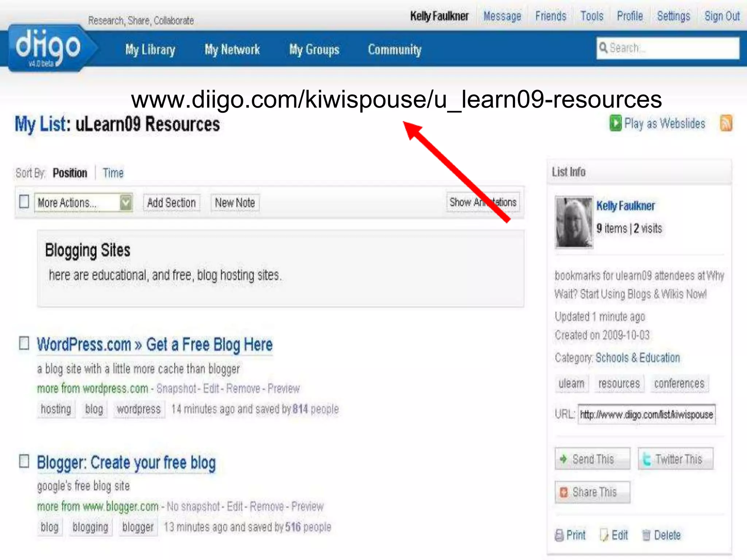Click the conferences tag in List Info

coord(680,384)
